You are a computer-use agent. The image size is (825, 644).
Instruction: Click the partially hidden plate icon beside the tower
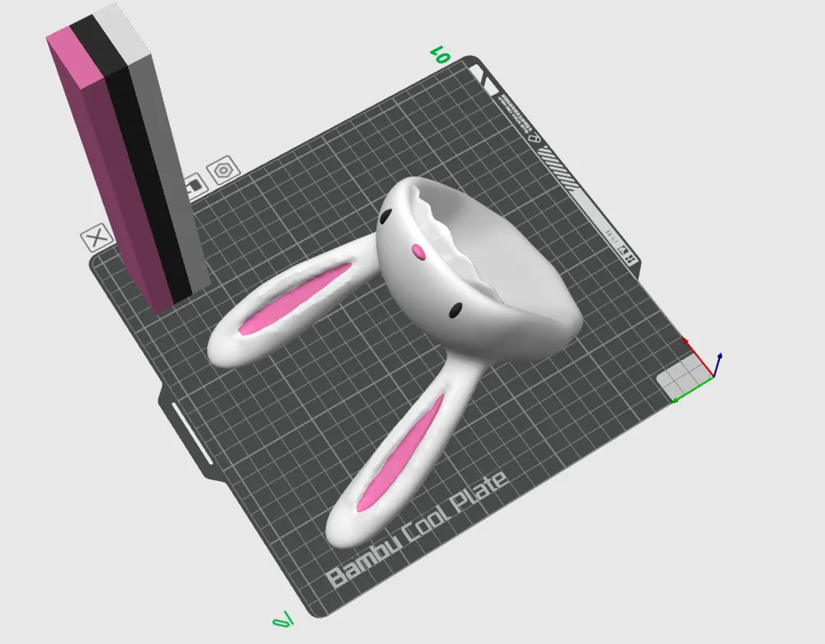[195, 186]
